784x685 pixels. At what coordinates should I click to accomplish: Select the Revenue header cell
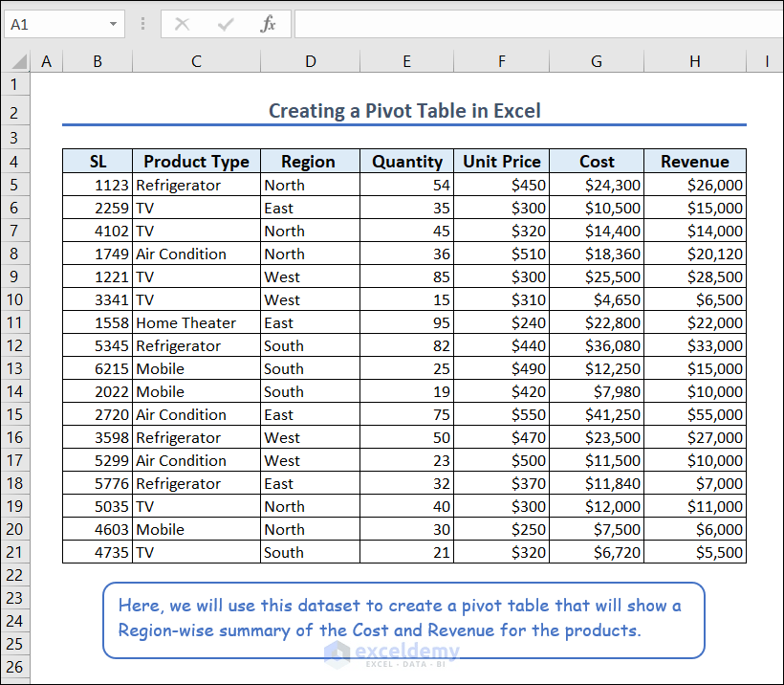coord(694,161)
